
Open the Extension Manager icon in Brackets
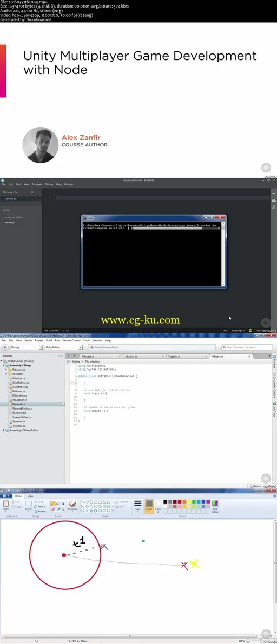tap(274, 200)
